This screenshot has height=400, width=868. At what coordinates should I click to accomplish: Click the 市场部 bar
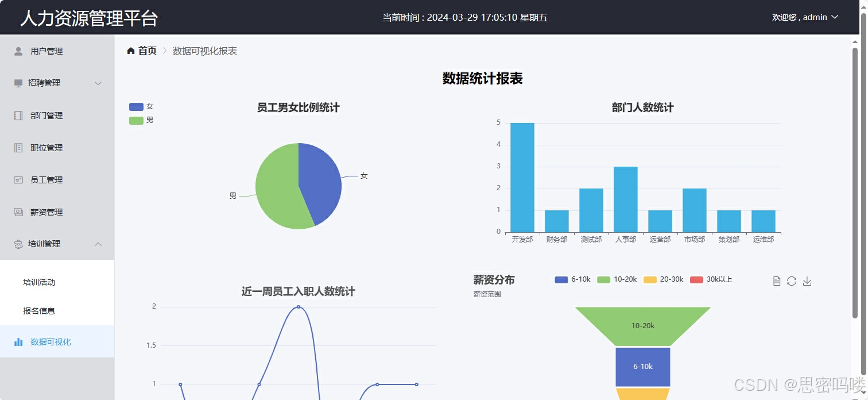pos(695,210)
